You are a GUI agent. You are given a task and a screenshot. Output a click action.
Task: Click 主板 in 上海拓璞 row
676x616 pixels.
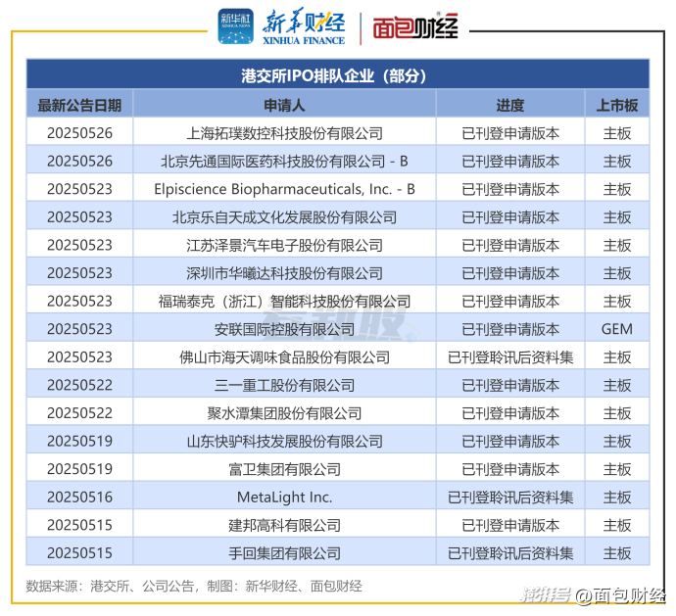tap(617, 133)
